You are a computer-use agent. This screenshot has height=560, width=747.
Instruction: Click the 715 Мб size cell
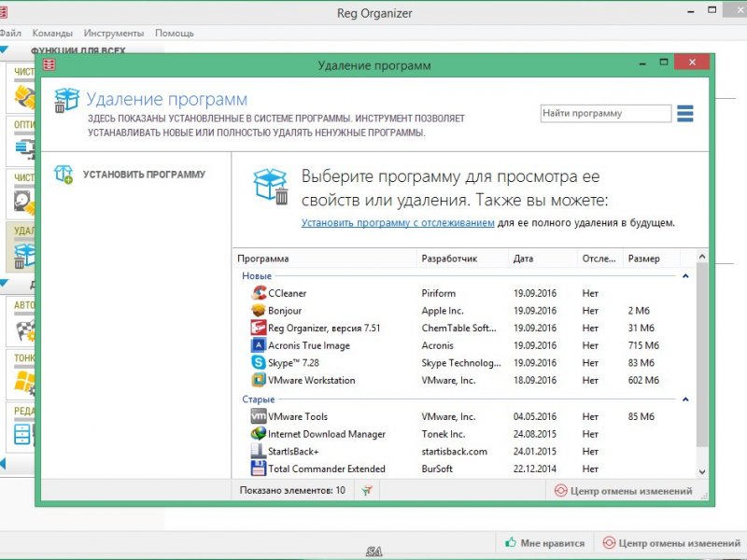pos(643,345)
